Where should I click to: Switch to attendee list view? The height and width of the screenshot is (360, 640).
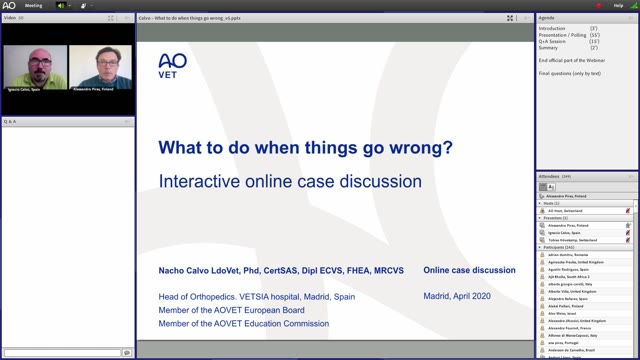click(543, 187)
